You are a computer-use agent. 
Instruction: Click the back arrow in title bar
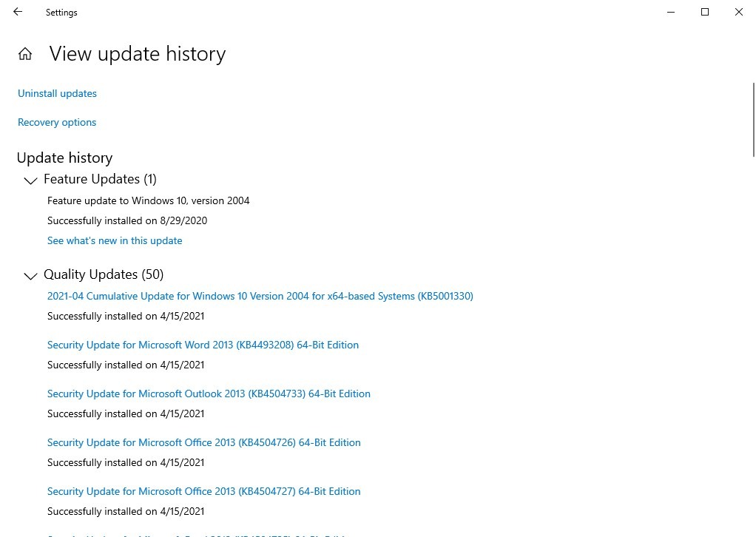18,12
